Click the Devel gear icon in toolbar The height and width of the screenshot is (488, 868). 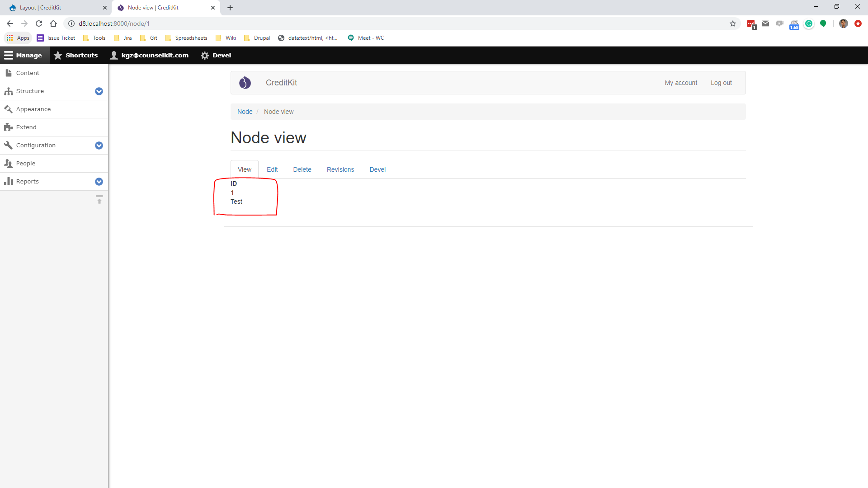tap(205, 55)
